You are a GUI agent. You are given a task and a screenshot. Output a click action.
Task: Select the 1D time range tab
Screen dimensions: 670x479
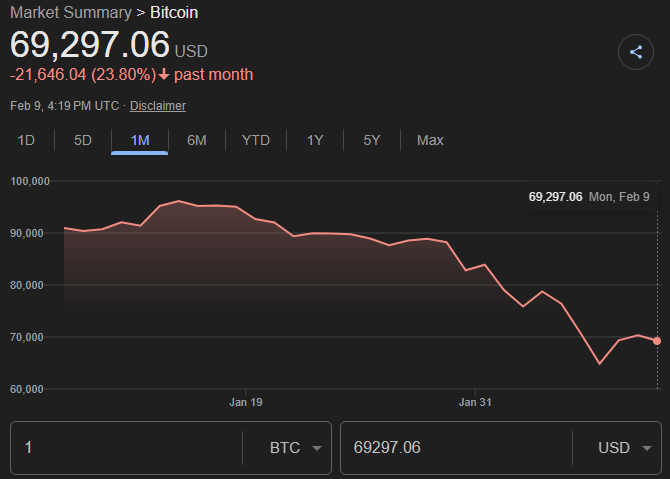[26, 140]
